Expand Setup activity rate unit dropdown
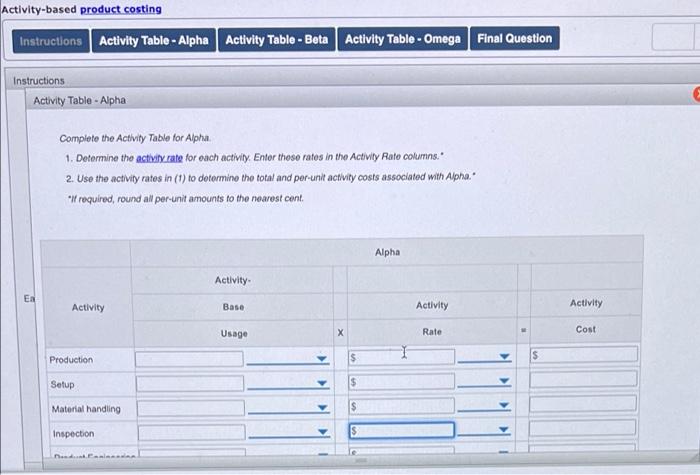 484,381
